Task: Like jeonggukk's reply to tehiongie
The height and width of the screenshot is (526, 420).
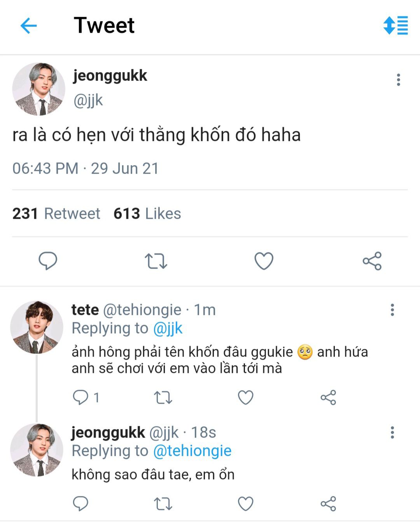Action: [245, 504]
